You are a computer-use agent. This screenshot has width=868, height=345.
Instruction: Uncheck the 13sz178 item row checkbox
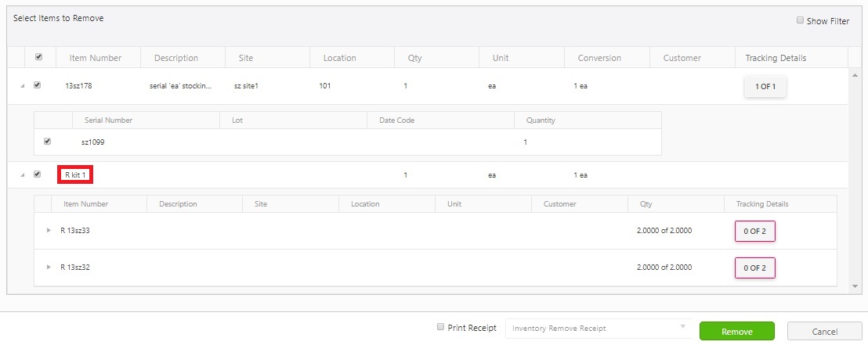[x=37, y=85]
